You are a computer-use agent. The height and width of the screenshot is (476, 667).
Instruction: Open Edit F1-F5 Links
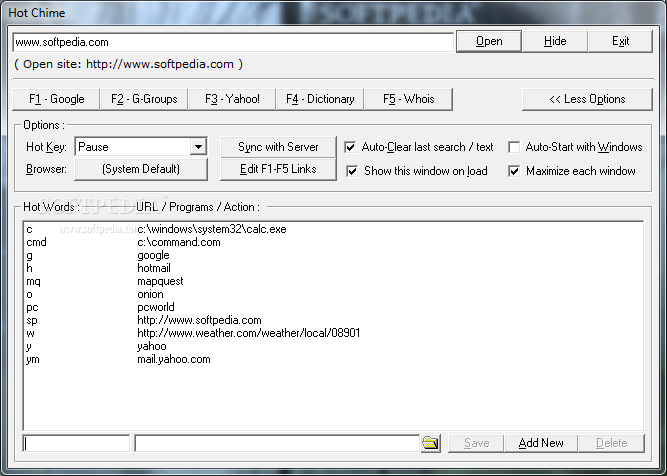tap(278, 169)
